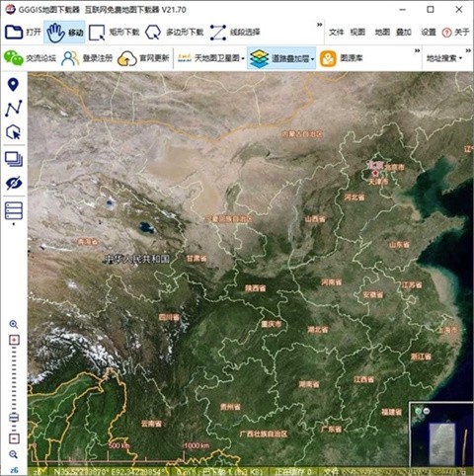Click the zoom-out magnifier below the slider

coord(14,454)
